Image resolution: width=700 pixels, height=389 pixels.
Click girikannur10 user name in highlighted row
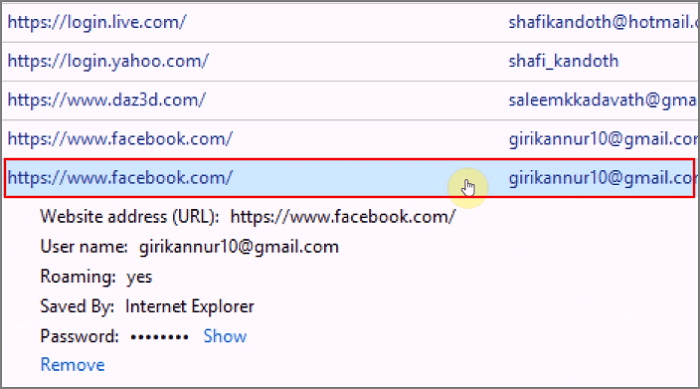click(x=601, y=178)
